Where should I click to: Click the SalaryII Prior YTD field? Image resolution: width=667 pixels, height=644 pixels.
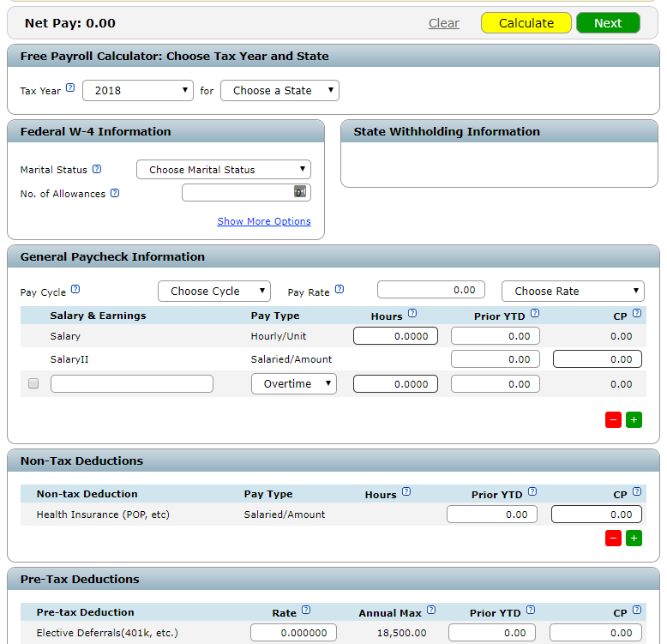496,359
